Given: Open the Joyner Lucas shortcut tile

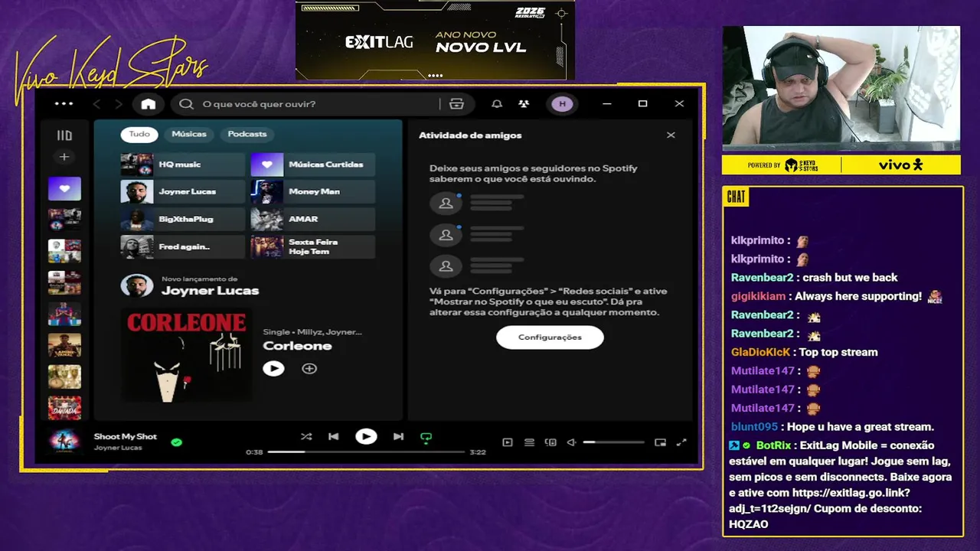Looking at the screenshot, I should pos(182,191).
